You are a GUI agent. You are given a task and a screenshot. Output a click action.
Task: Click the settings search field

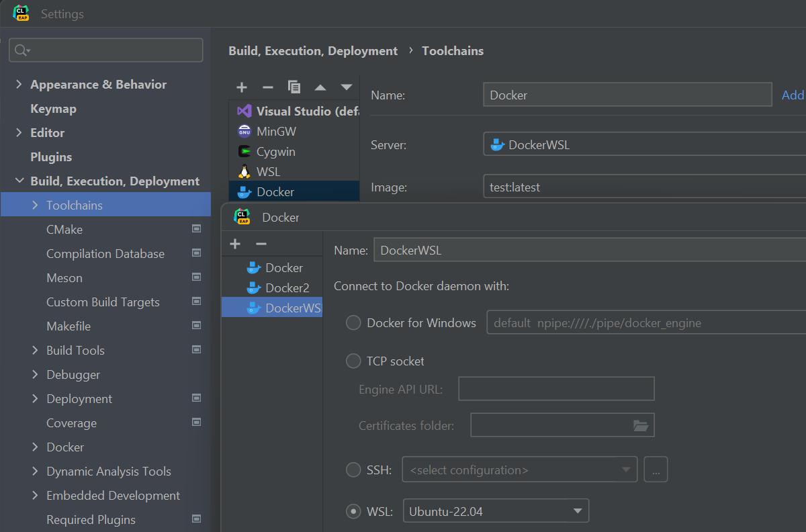click(106, 50)
